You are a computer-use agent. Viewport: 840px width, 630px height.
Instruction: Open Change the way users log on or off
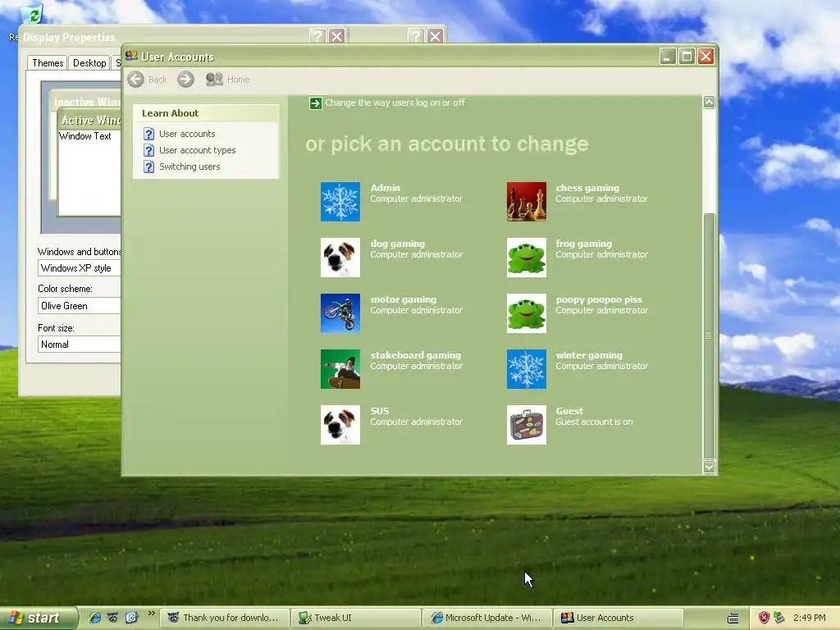click(x=395, y=103)
